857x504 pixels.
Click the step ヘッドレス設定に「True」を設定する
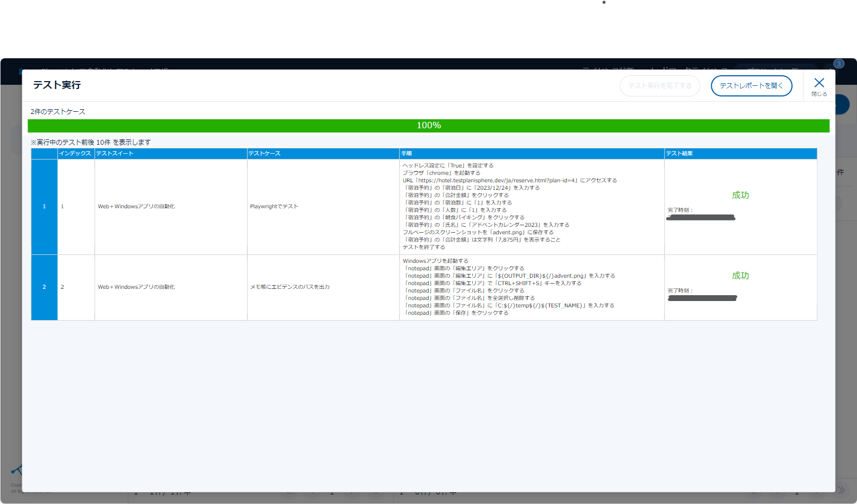(448, 165)
